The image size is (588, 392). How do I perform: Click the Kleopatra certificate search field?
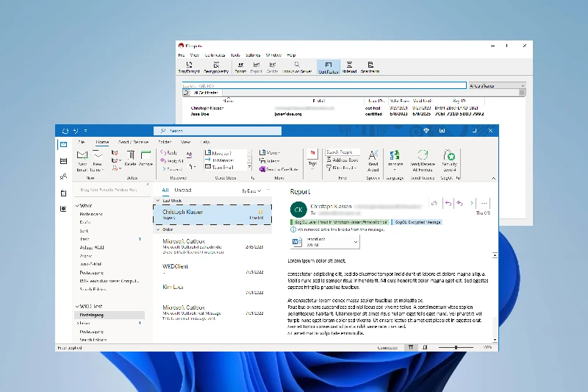(324, 85)
